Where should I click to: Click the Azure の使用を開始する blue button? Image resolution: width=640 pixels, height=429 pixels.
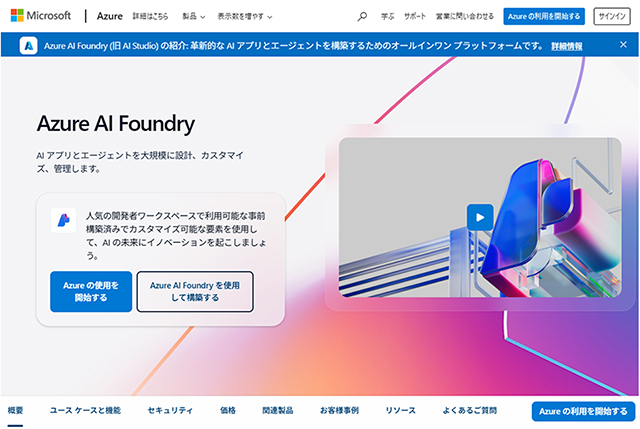[91, 291]
